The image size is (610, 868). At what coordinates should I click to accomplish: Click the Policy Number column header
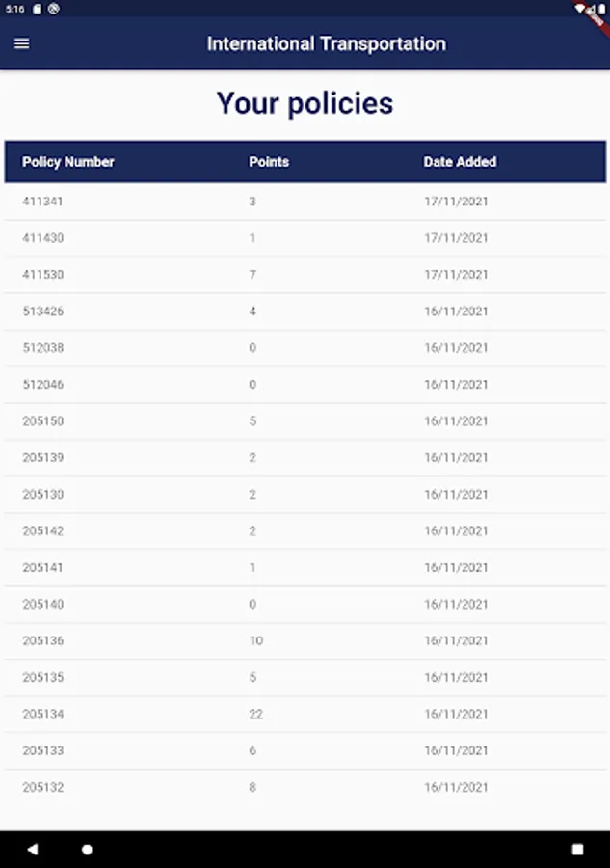(x=68, y=162)
